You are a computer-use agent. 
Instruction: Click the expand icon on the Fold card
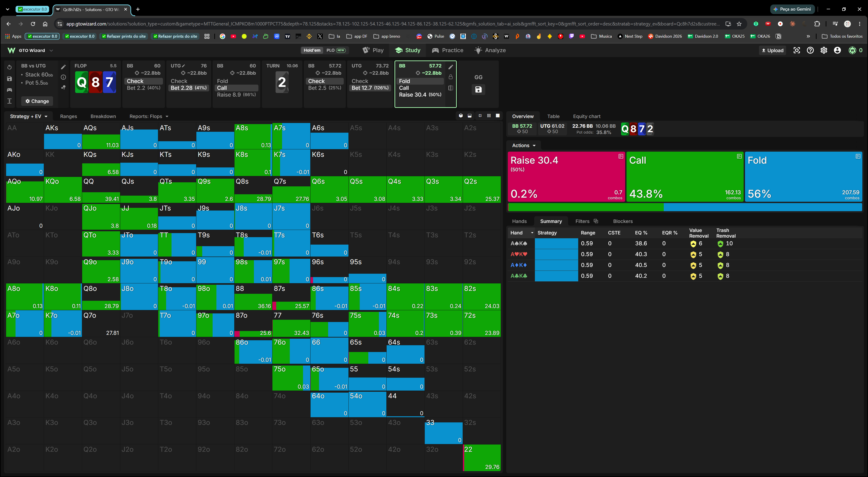click(x=858, y=156)
